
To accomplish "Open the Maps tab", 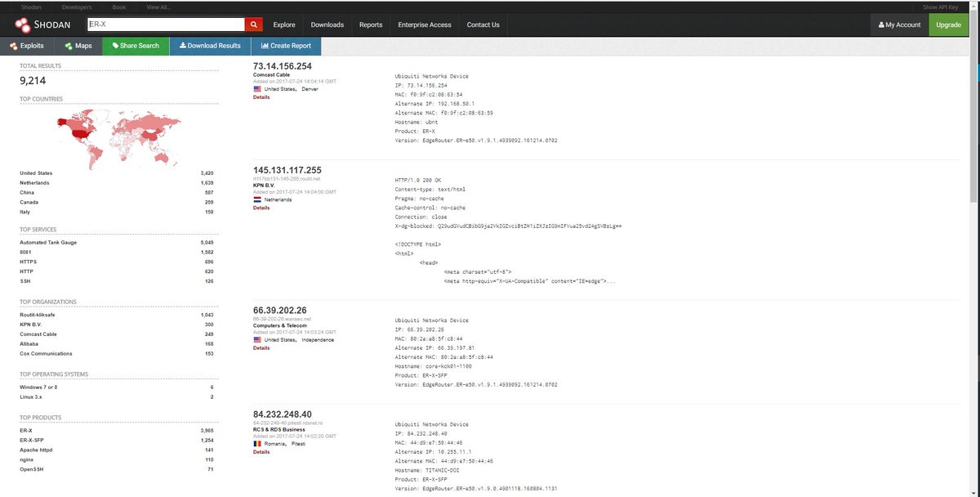I will tap(78, 46).
